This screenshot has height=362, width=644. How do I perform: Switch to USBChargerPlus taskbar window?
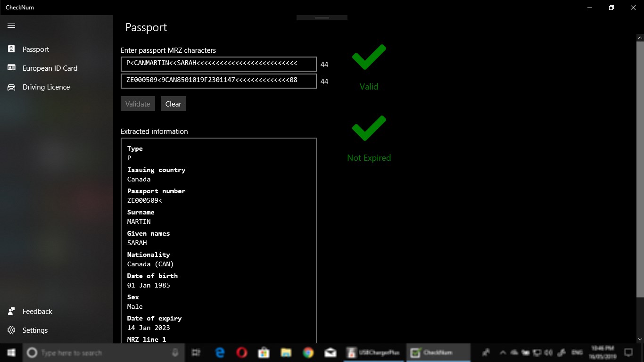[x=374, y=353]
